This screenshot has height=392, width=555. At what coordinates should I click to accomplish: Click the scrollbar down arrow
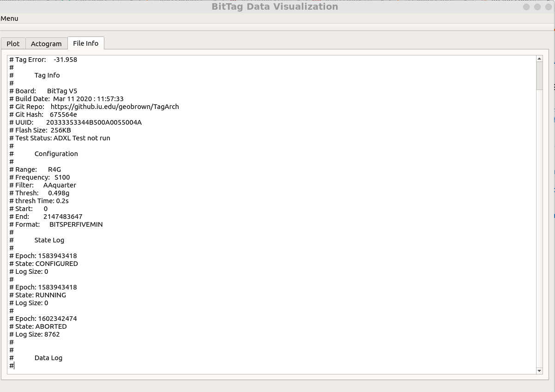tap(539, 371)
